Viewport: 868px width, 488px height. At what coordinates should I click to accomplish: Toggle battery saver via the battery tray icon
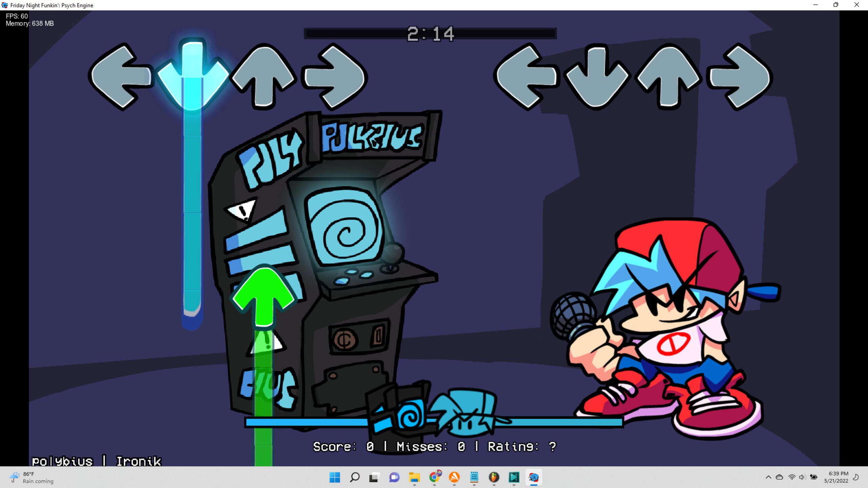(814, 478)
